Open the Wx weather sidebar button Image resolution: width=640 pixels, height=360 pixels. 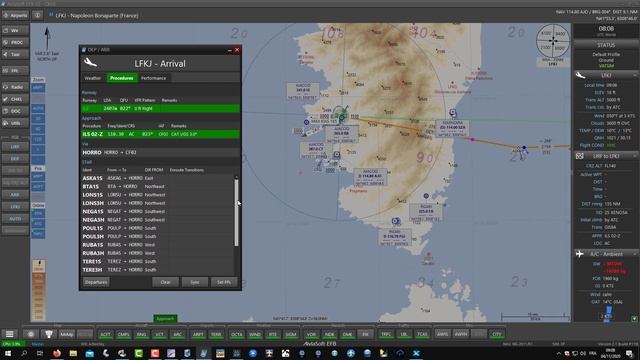pos(15,31)
